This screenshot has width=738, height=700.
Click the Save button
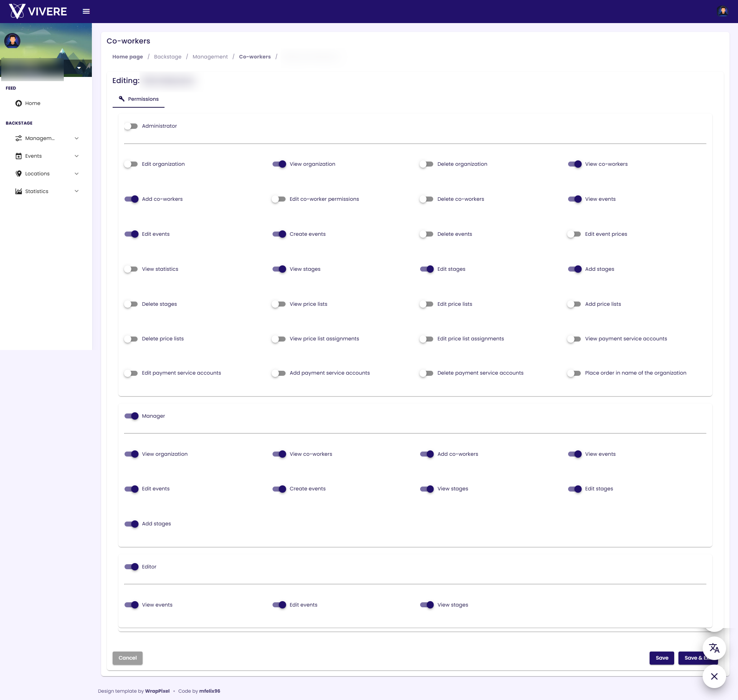click(x=662, y=658)
